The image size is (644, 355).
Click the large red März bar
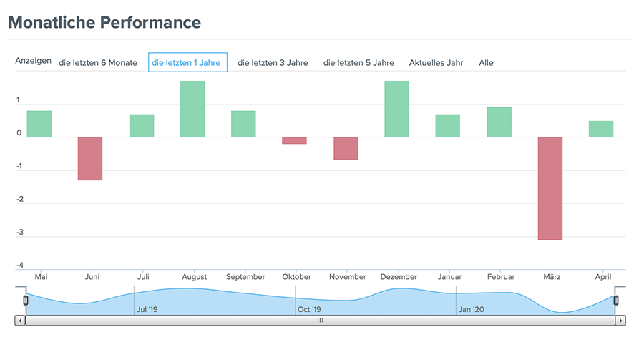coord(550,188)
